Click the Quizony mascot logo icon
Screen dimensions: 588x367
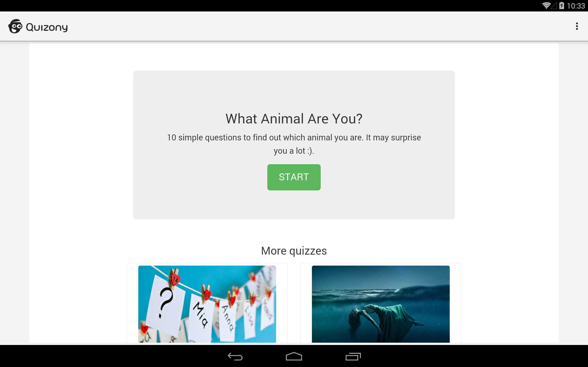click(x=15, y=26)
